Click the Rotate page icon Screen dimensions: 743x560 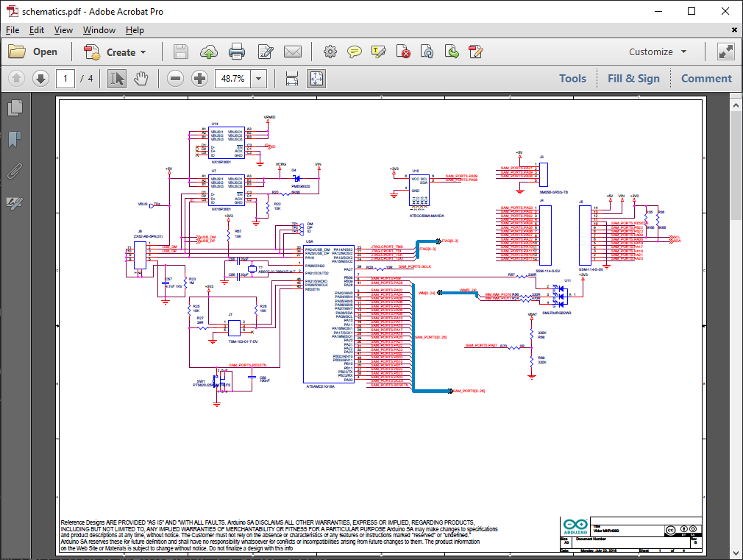pos(427,52)
